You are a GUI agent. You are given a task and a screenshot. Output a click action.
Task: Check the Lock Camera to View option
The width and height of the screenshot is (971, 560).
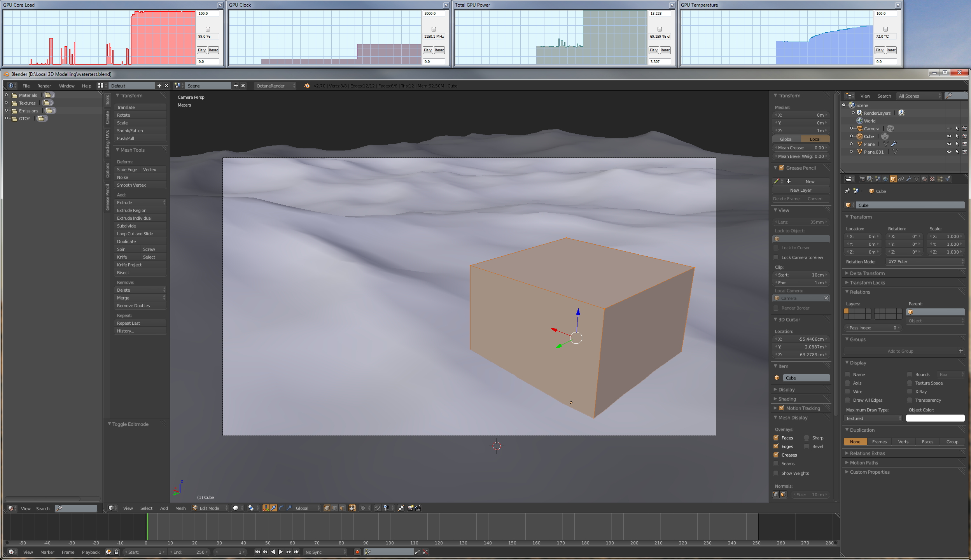776,257
